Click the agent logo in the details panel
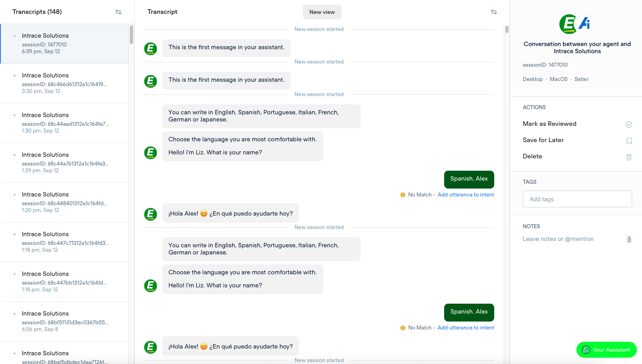Image resolution: width=642 pixels, height=364 pixels. (x=577, y=24)
